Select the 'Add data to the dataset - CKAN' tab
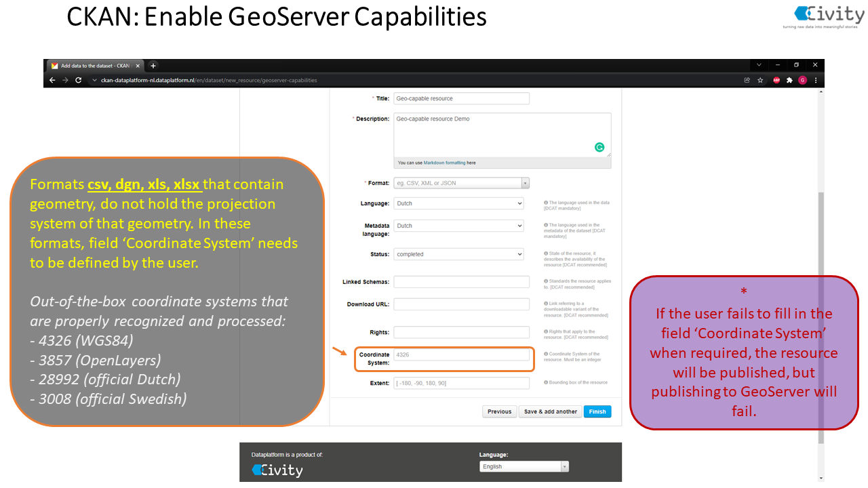Image resolution: width=868 pixels, height=488 pixels. [x=95, y=66]
